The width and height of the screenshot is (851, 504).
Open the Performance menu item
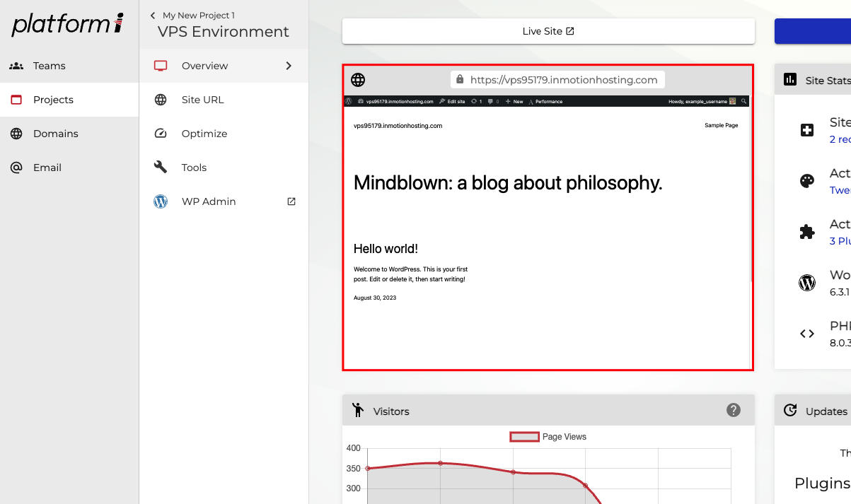[548, 101]
